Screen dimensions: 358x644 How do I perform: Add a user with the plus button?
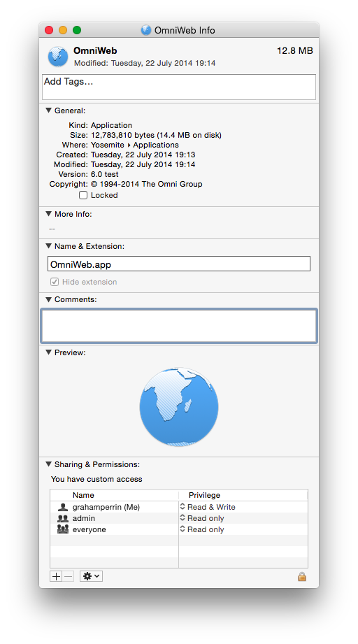(56, 576)
